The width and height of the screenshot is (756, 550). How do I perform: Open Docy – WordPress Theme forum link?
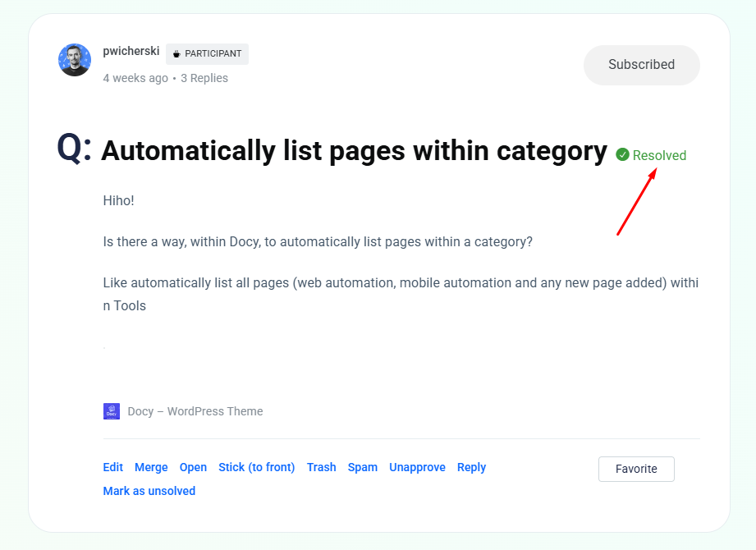(x=195, y=411)
